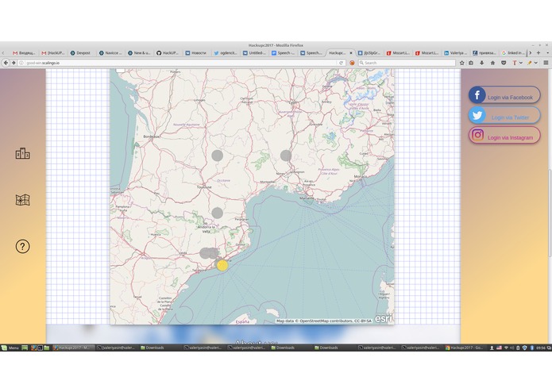Switch to the Новости tab

[197, 52]
